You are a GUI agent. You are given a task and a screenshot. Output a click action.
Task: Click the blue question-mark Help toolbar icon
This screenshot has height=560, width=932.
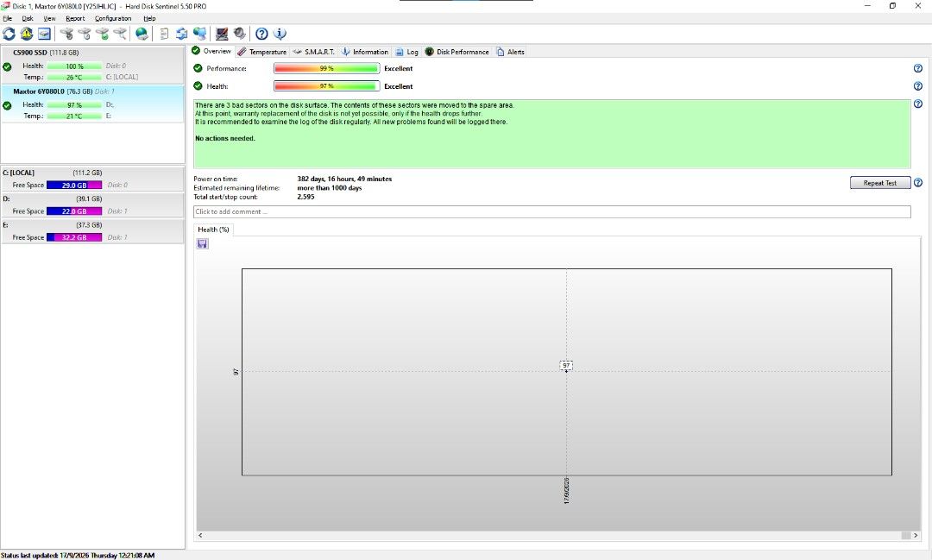tap(261, 34)
